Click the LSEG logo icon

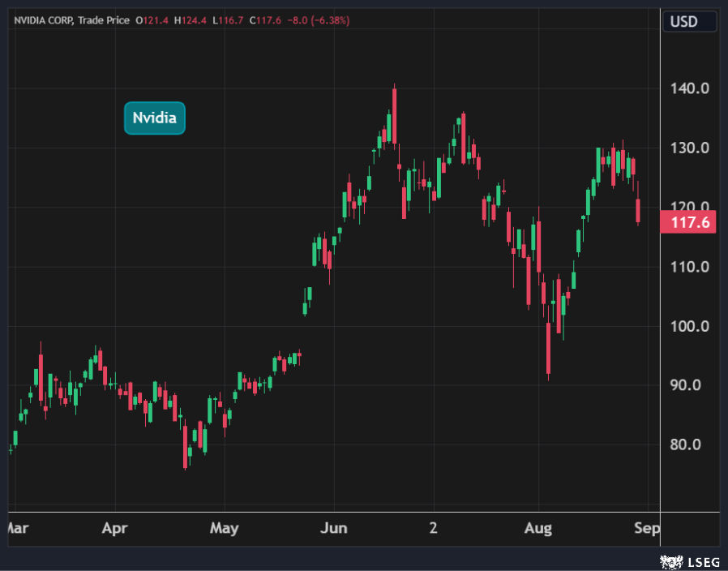coord(670,560)
